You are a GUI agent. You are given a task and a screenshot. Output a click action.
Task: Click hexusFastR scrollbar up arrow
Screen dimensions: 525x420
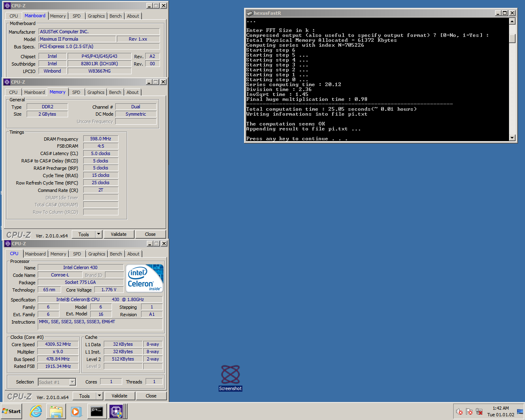click(x=512, y=21)
